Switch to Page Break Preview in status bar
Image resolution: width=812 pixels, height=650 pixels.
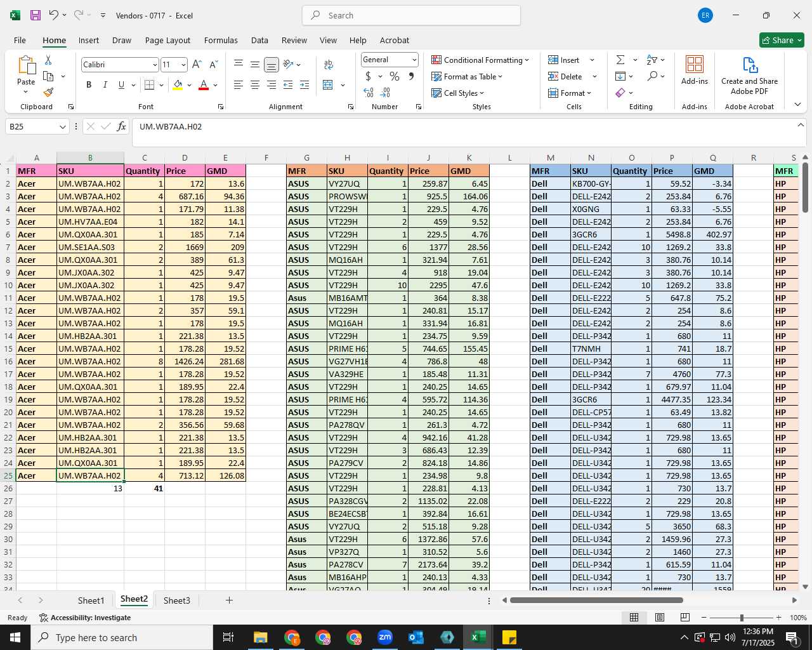click(684, 618)
